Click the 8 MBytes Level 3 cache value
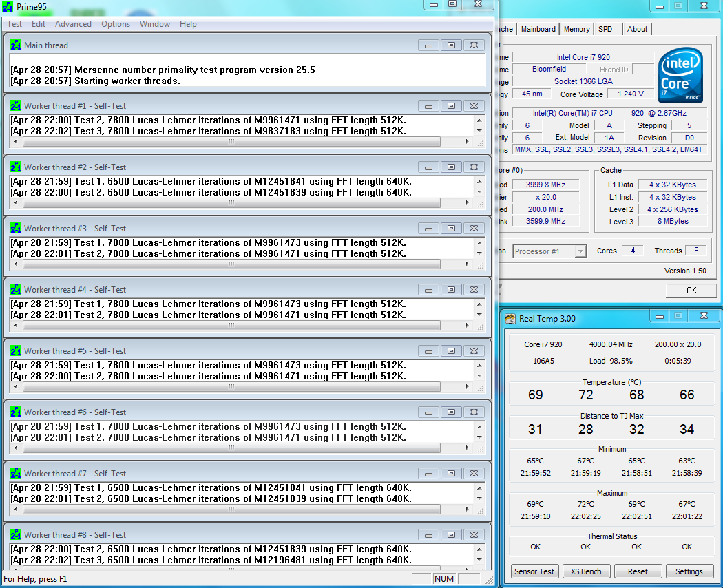This screenshot has width=723, height=588. pos(673,222)
